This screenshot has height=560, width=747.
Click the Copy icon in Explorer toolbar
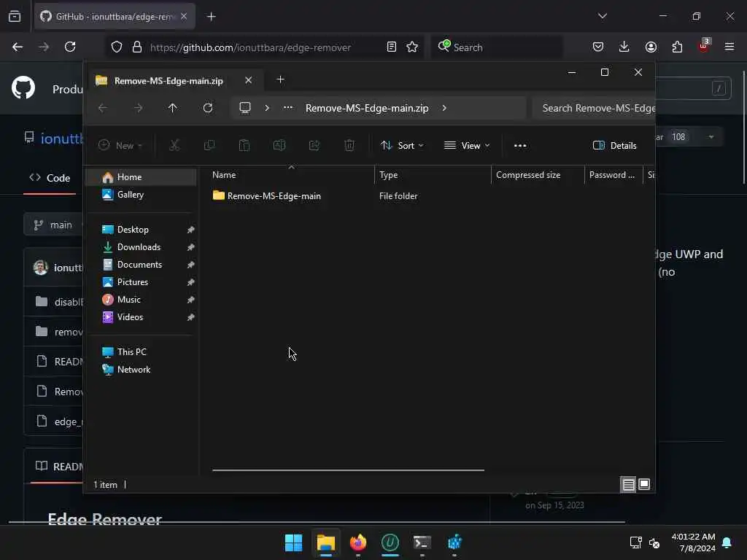pyautogui.click(x=209, y=145)
